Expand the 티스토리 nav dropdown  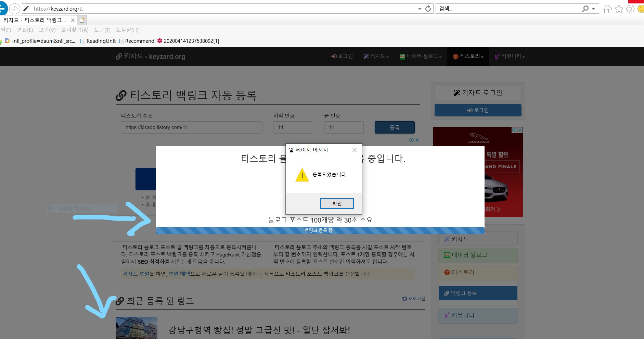click(x=468, y=56)
